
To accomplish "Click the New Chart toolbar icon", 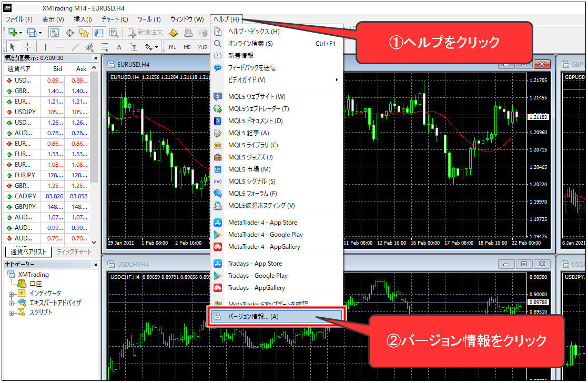I will coord(12,33).
